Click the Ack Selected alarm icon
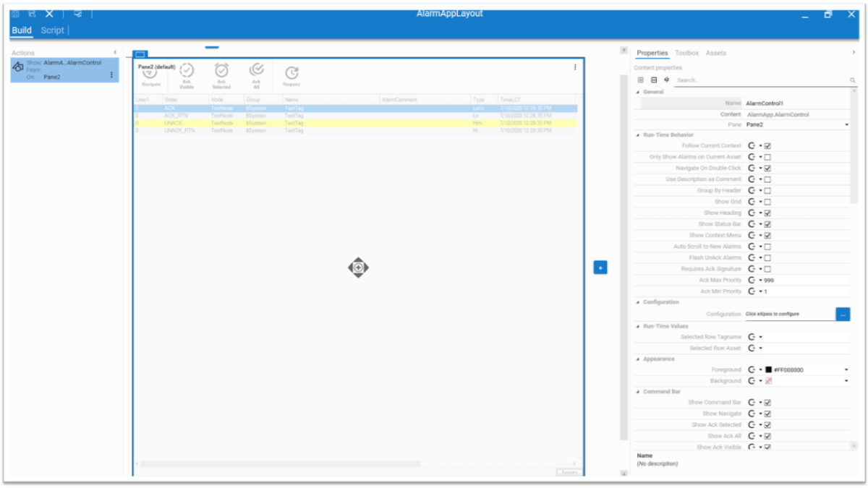 pos(221,71)
